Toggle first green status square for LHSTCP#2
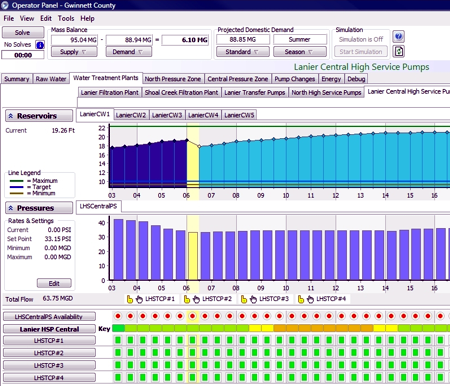This screenshot has width=450, height=386. pyautogui.click(x=118, y=353)
